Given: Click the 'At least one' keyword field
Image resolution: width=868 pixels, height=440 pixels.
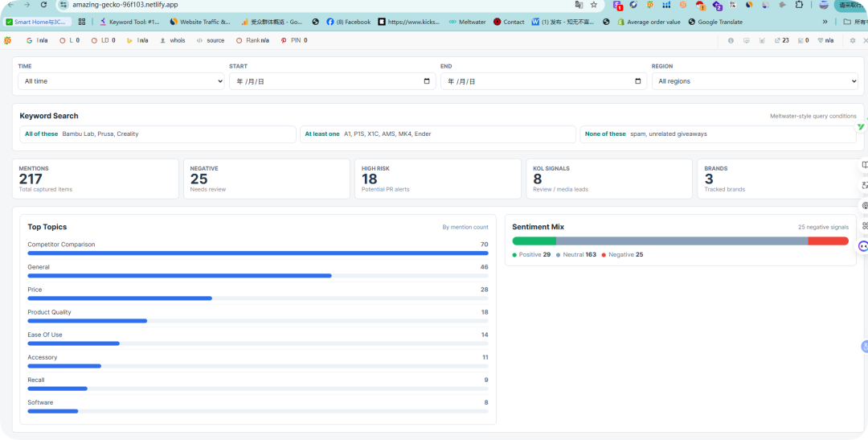Looking at the screenshot, I should [x=438, y=134].
